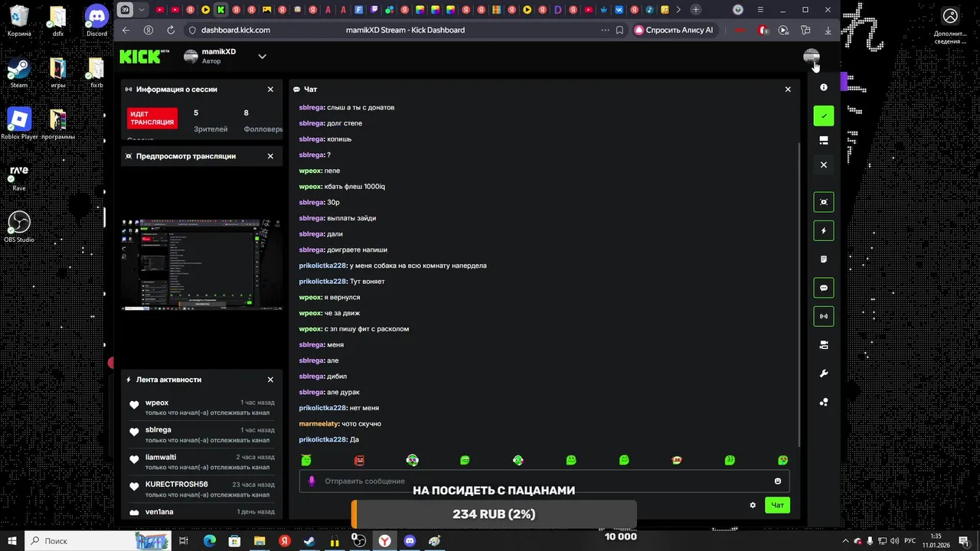Show more tabs chevron arrow
The height and width of the screenshot is (551, 980).
pos(678,10)
